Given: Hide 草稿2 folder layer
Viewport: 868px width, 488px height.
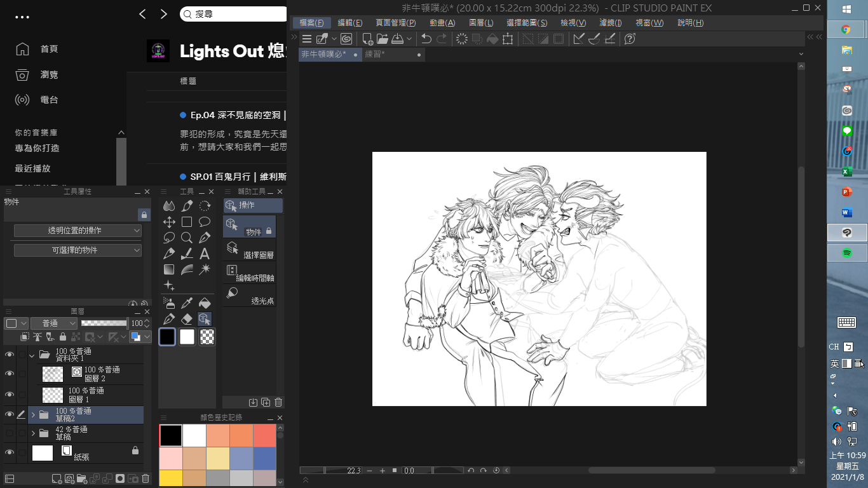Looking at the screenshot, I should 10,414.
